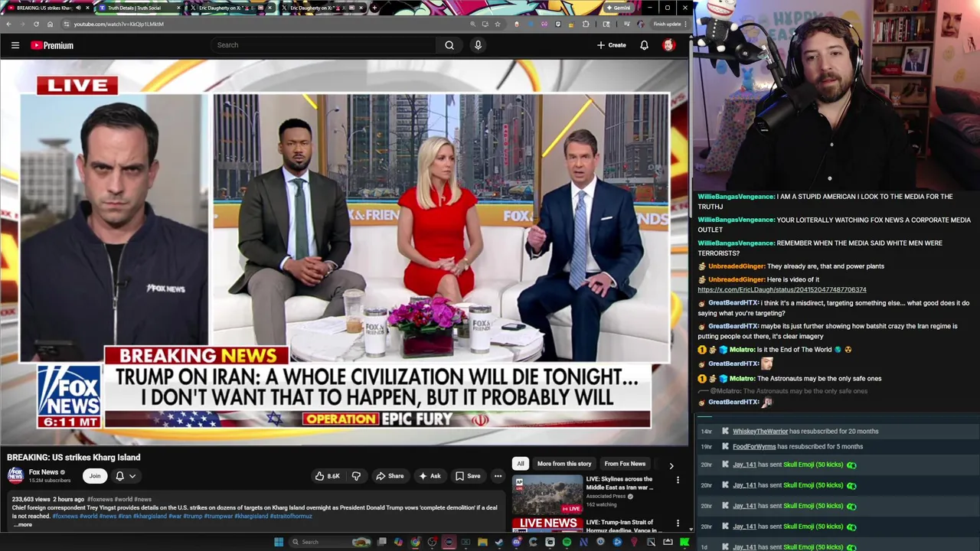Screen dimensions: 980x551
Task: Open Fox News channel avatar
Action: coord(15,476)
